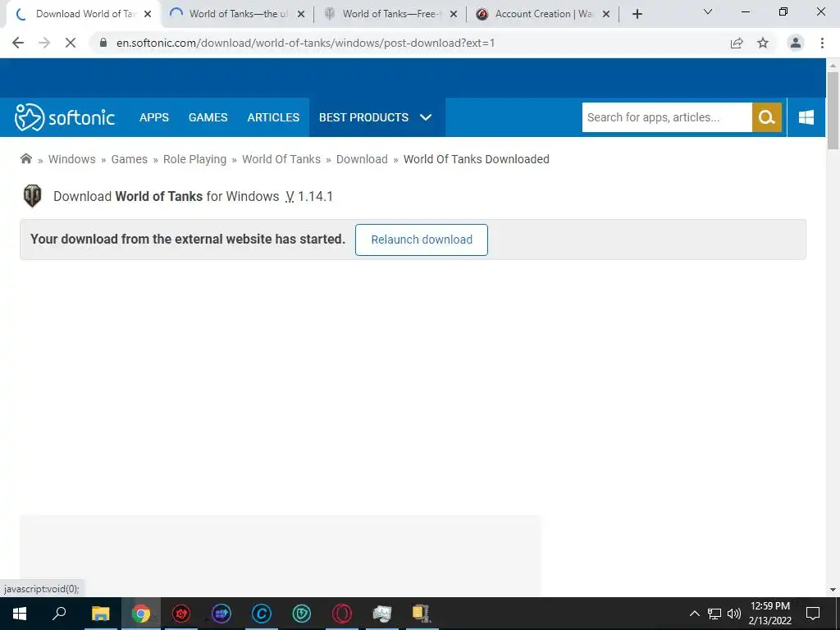The height and width of the screenshot is (630, 840).
Task: Open the Windows platform selector icon
Action: 806,117
